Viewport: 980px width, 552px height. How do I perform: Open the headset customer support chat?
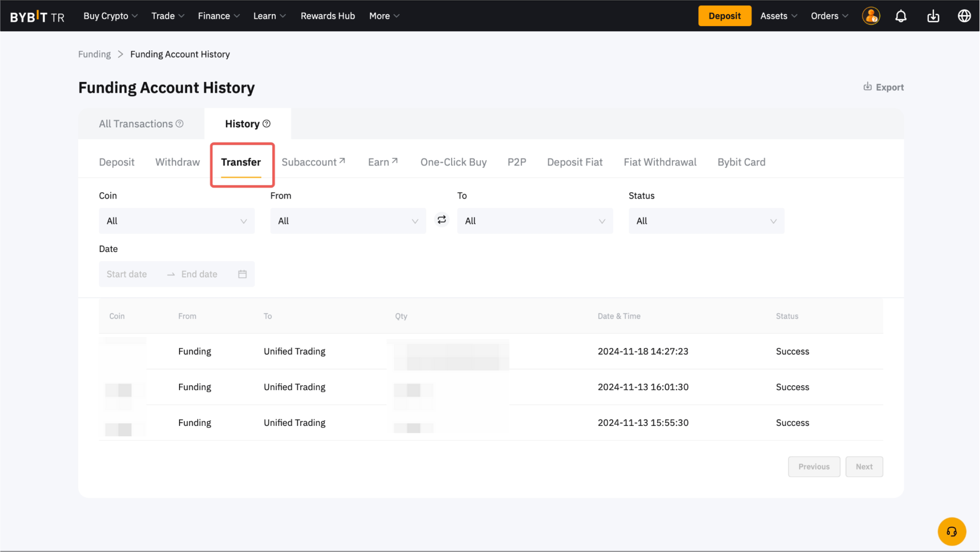point(951,531)
